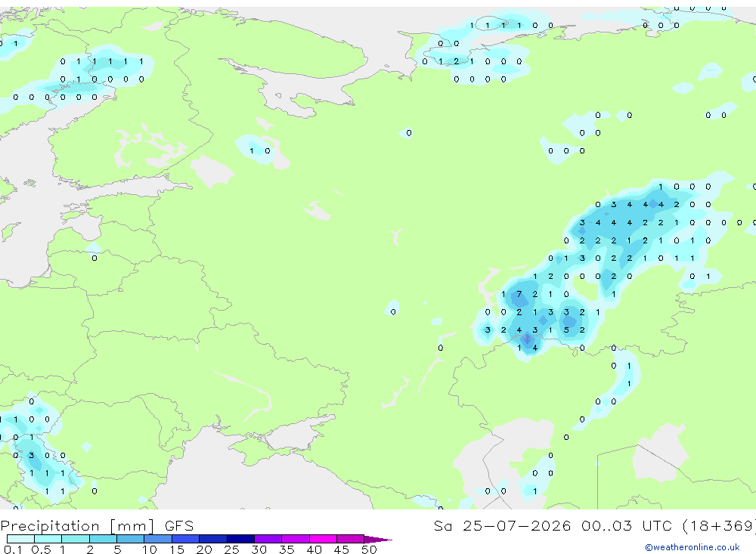This screenshot has width=756, height=554.
Task: Click the "40" legend scale label
Action: (314, 549)
